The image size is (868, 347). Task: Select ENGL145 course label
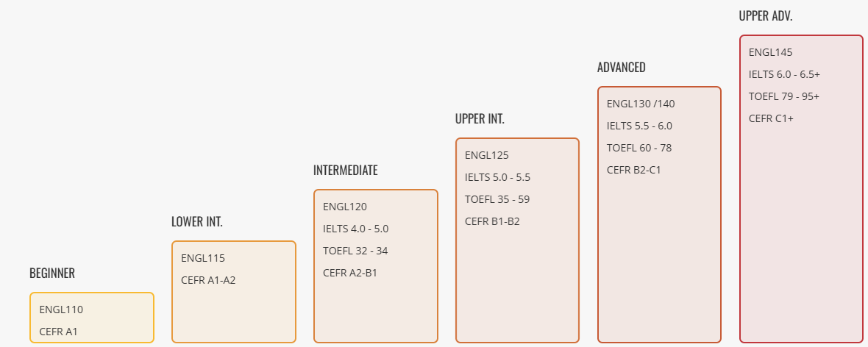[771, 52]
